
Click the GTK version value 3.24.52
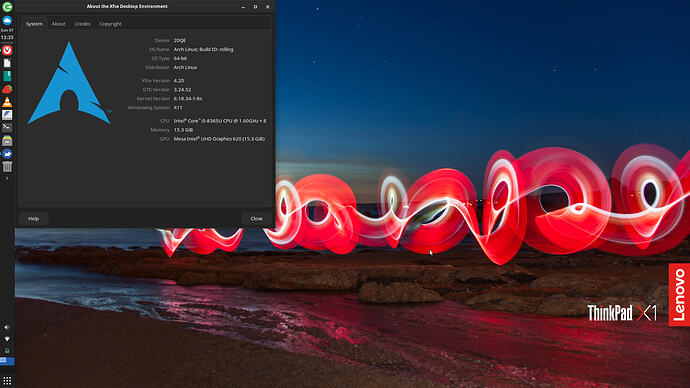tap(182, 90)
